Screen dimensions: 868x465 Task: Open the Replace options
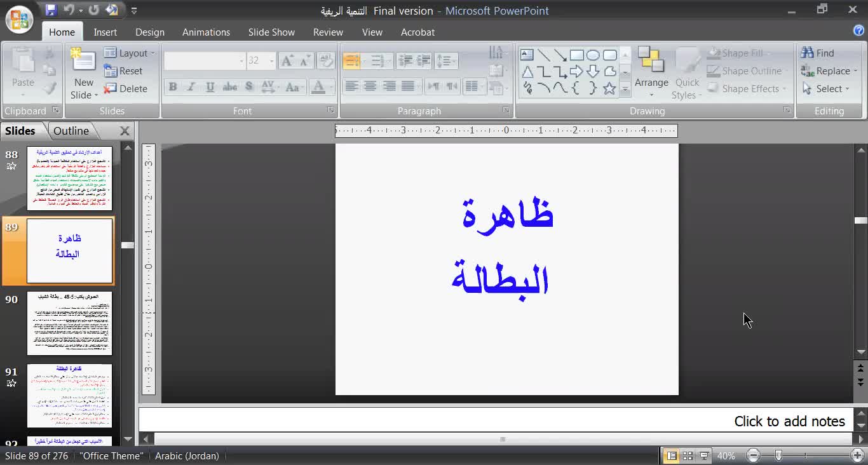pyautogui.click(x=829, y=71)
